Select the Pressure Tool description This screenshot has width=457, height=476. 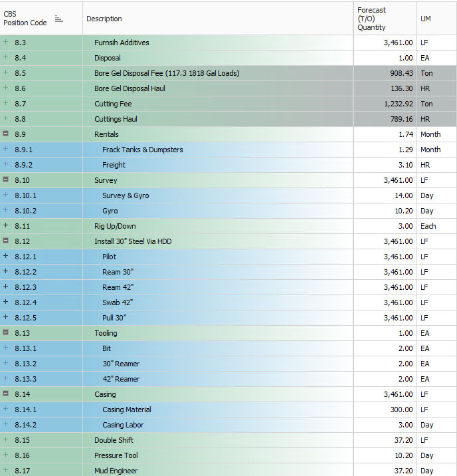point(116,455)
